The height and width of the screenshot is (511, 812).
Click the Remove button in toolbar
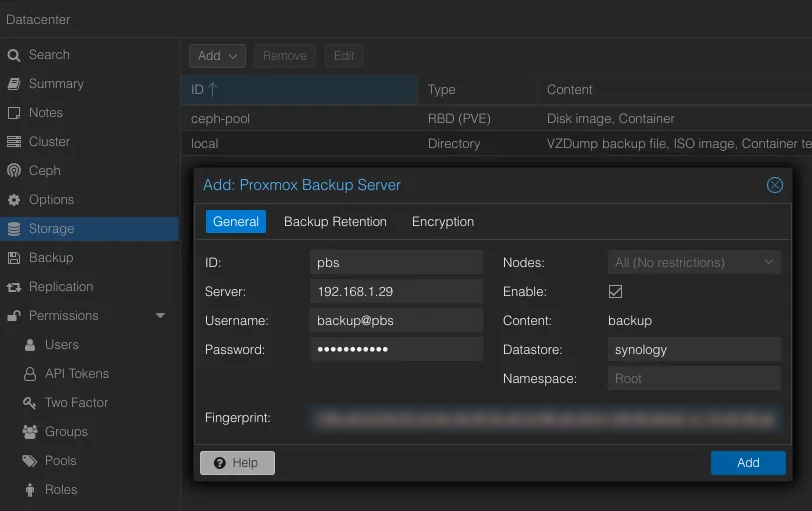(x=285, y=56)
